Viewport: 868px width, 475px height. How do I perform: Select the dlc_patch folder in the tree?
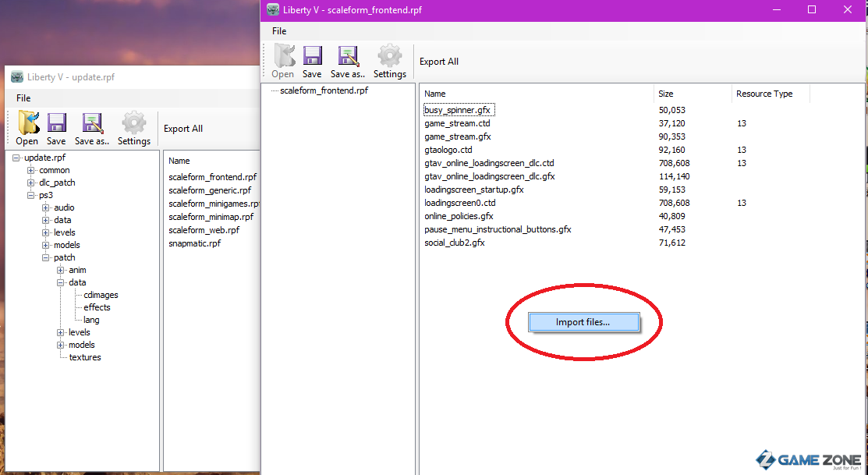coord(57,183)
